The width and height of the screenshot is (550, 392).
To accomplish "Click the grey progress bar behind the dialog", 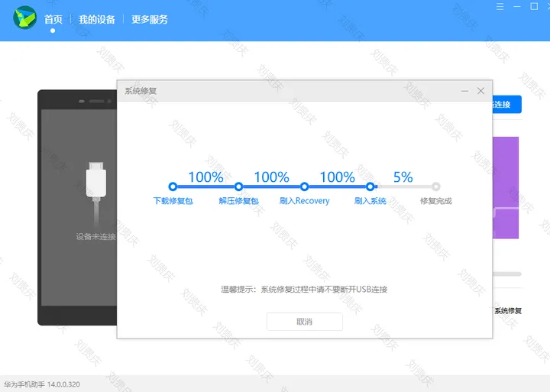I will (507, 274).
